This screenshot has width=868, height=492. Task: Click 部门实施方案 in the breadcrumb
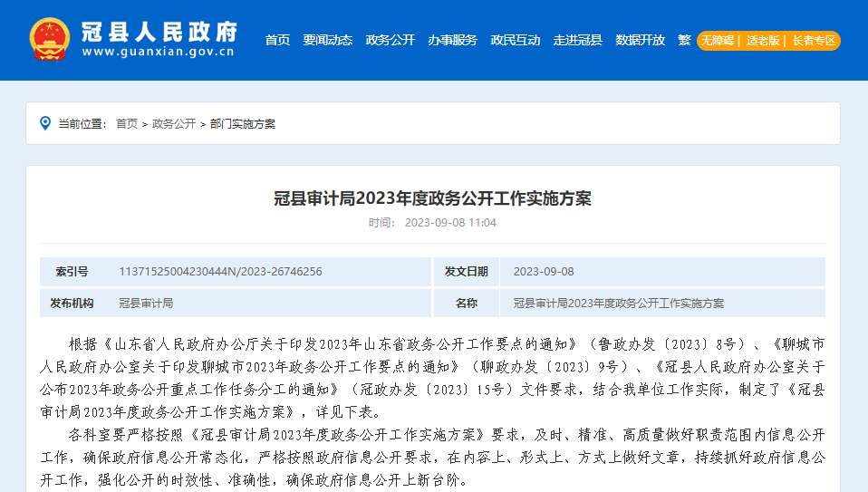click(x=243, y=124)
